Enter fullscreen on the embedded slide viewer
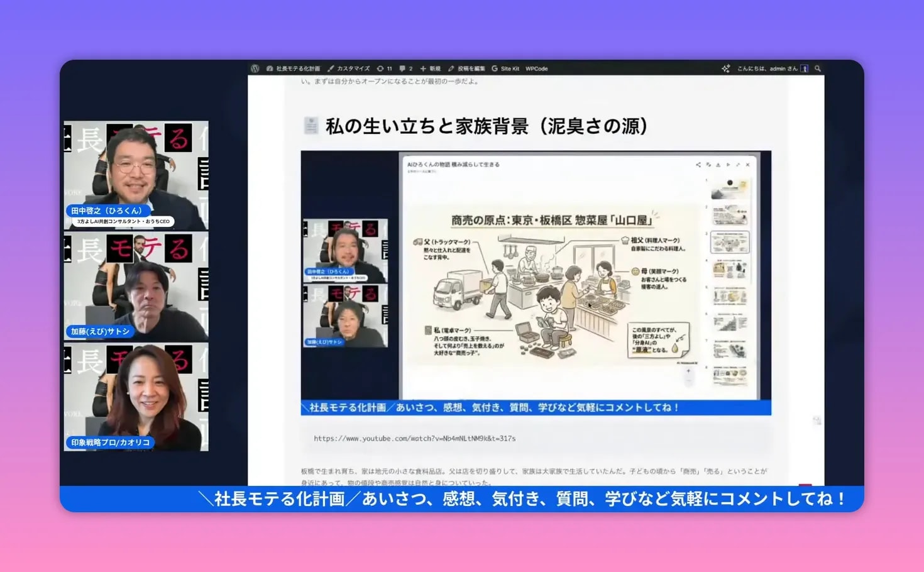924x572 pixels. coord(739,165)
